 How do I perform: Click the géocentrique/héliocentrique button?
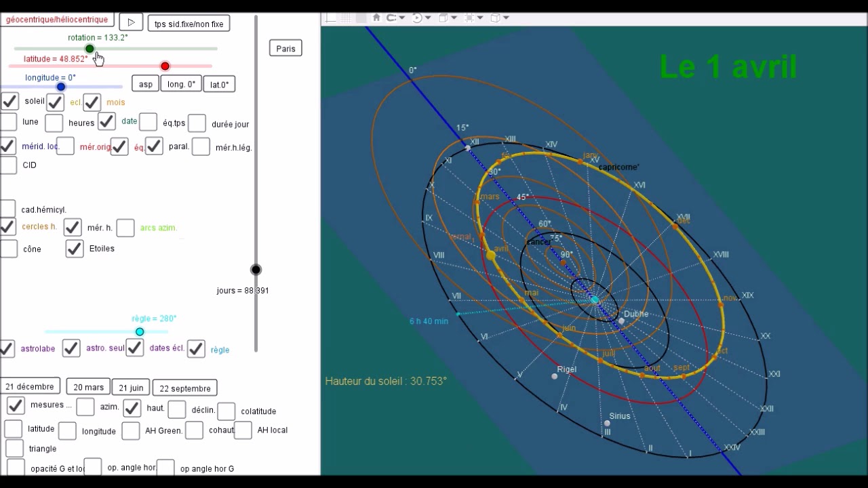(57, 20)
